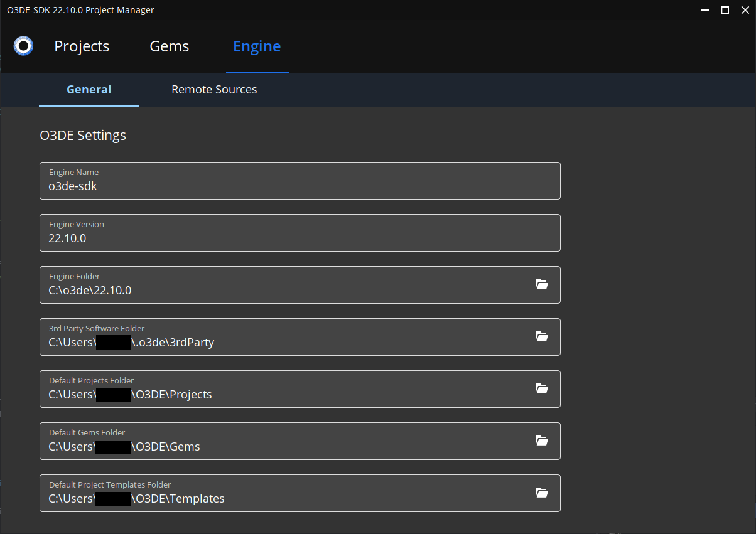756x534 pixels.
Task: Click the Default Gems Folder path text
Action: (x=251, y=446)
